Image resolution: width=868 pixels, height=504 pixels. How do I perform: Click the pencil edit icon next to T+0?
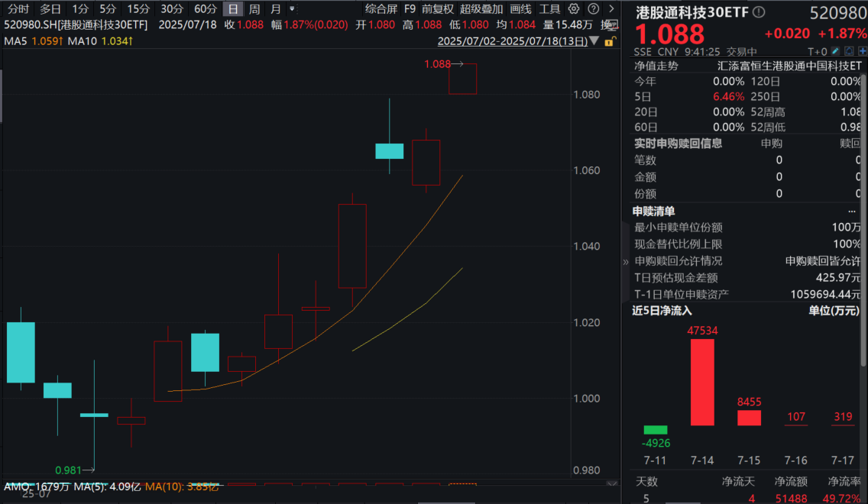pos(835,50)
